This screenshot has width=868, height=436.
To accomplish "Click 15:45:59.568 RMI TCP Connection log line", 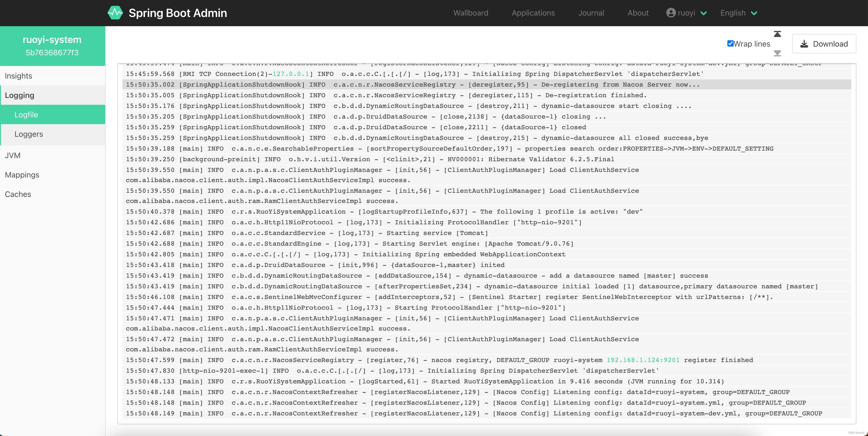I will click(487, 74).
